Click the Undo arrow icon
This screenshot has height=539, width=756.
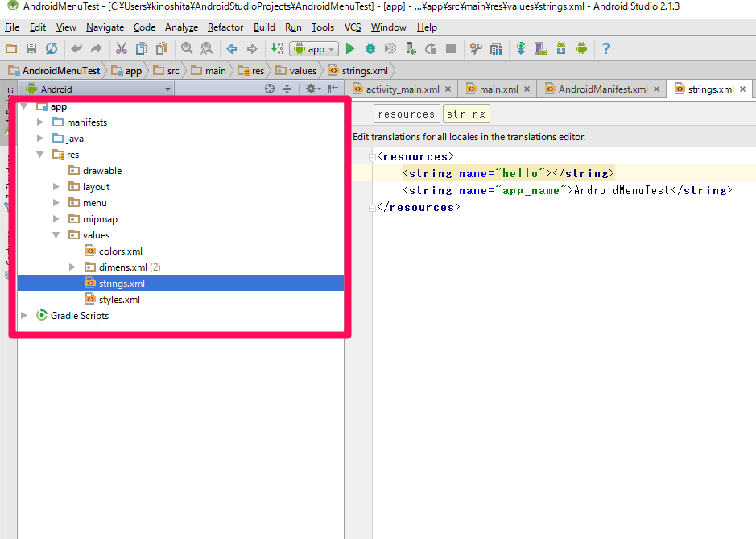[76, 48]
